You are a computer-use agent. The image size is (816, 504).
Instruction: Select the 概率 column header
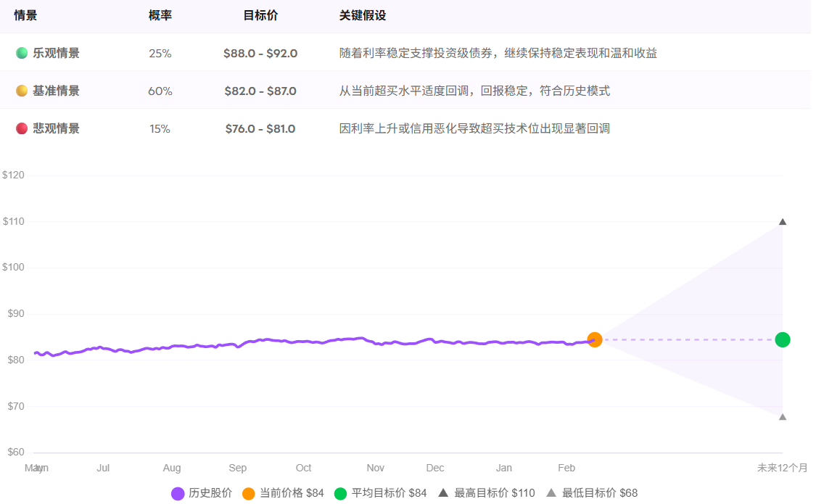pos(159,15)
